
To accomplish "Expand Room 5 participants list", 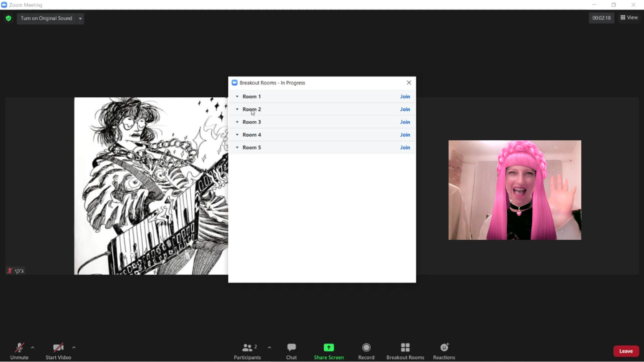I will pyautogui.click(x=237, y=147).
